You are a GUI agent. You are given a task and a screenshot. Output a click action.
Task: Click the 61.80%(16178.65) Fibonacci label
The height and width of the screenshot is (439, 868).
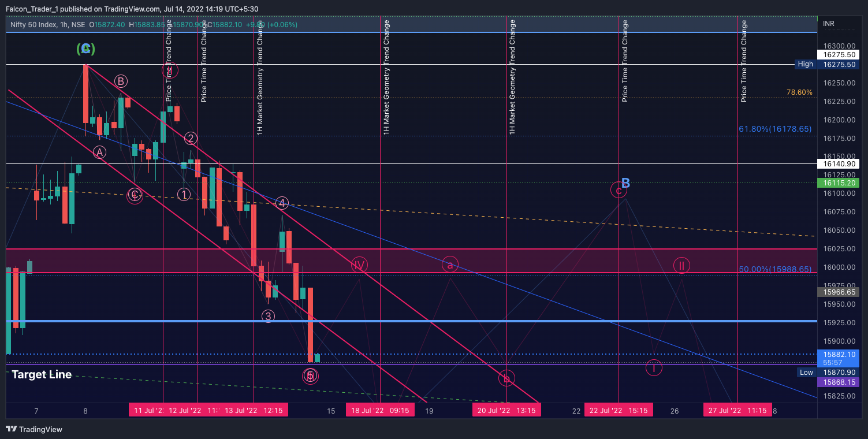pos(775,129)
